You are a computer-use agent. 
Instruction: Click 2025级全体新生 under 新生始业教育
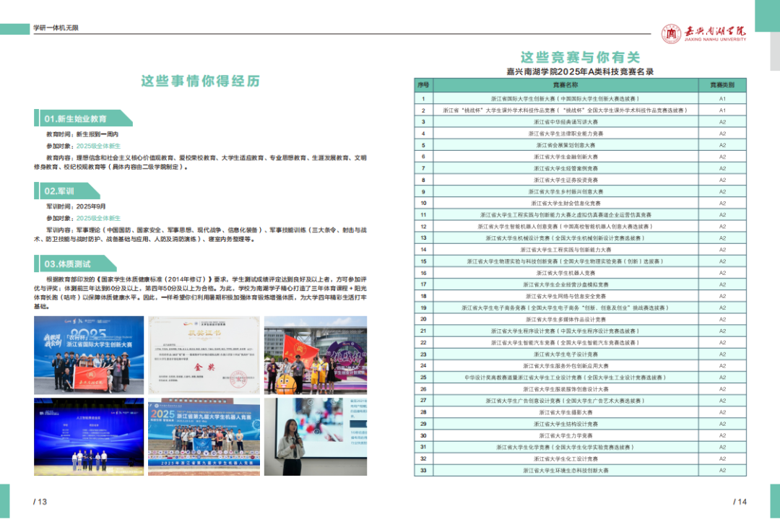coord(98,147)
